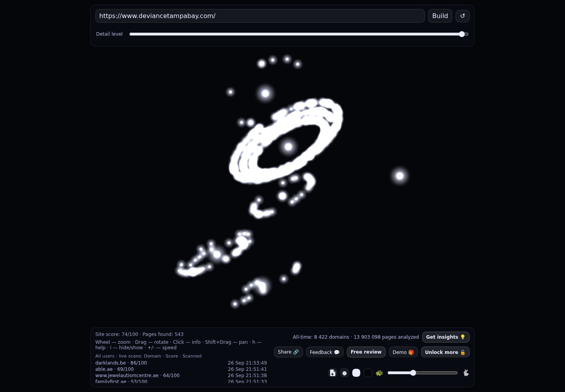Click the file download icon button
565x392 pixels.
[x=333, y=373]
